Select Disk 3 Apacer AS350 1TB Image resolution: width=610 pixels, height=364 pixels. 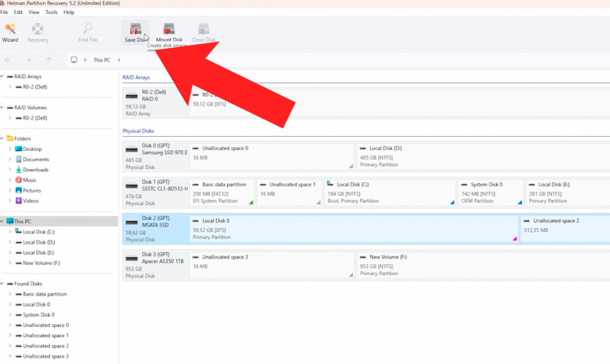(x=156, y=265)
